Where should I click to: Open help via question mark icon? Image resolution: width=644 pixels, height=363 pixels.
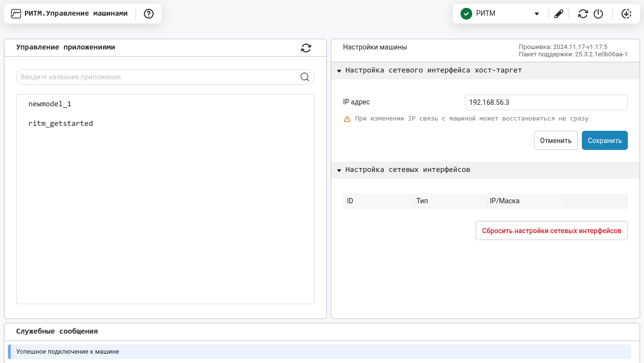tap(149, 14)
